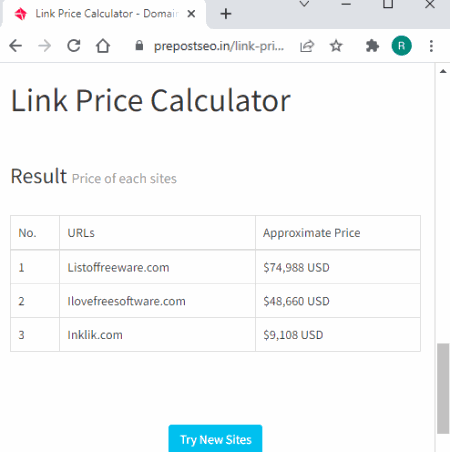This screenshot has height=452, width=450.
Task: Go back to the previous page
Action: pos(16,46)
